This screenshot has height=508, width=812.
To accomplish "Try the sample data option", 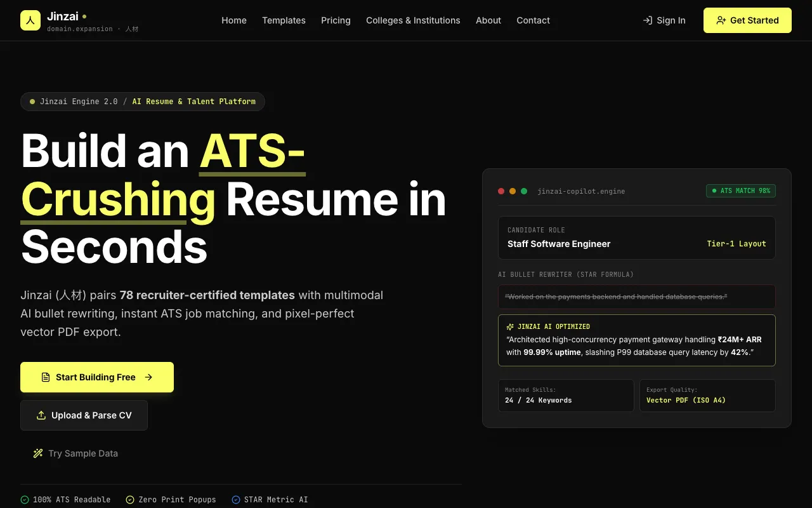I will (x=75, y=453).
